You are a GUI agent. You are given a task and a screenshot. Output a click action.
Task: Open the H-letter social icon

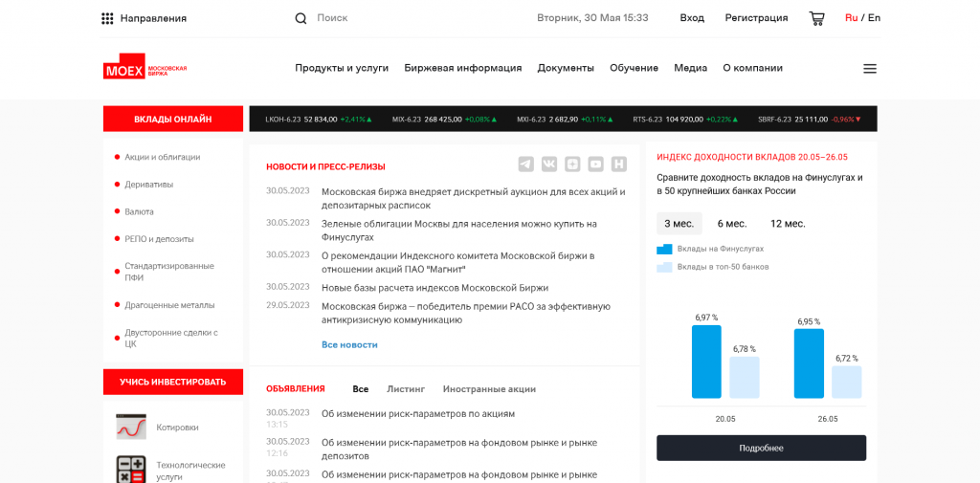click(619, 165)
